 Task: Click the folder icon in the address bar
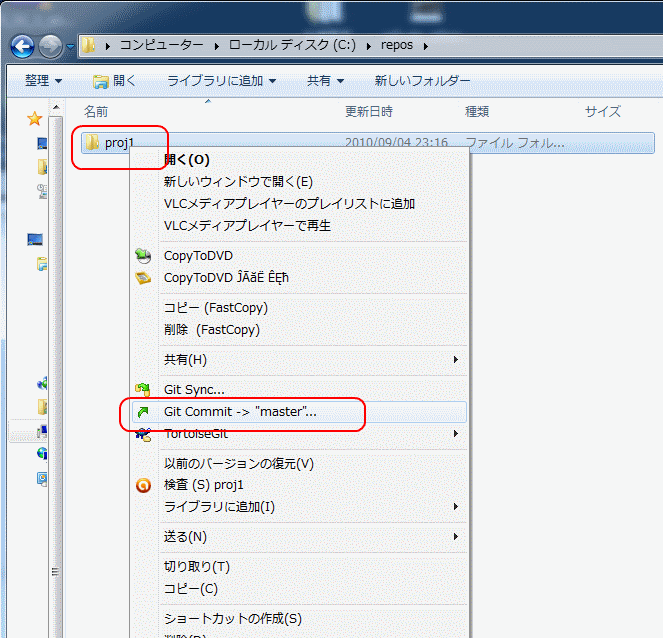[88, 45]
